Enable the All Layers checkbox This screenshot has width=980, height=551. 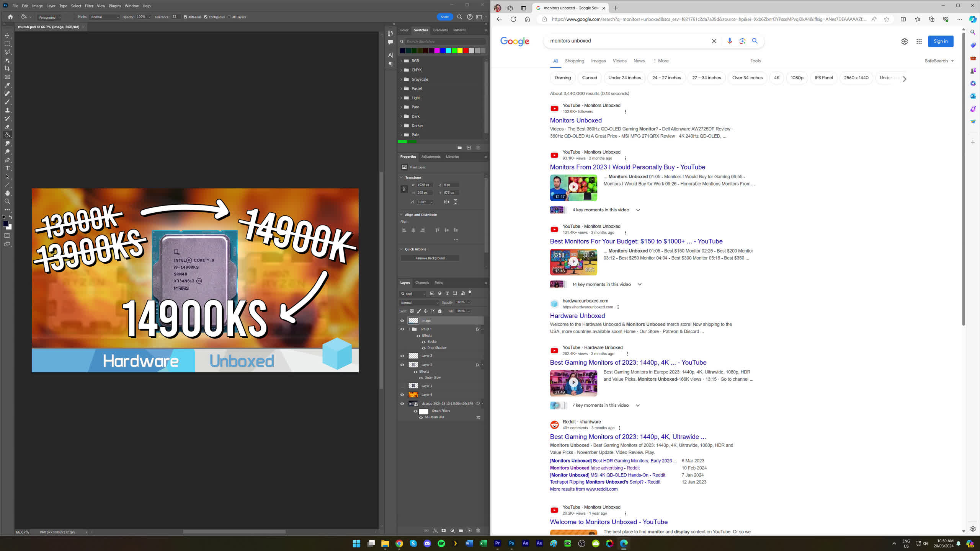229,17
